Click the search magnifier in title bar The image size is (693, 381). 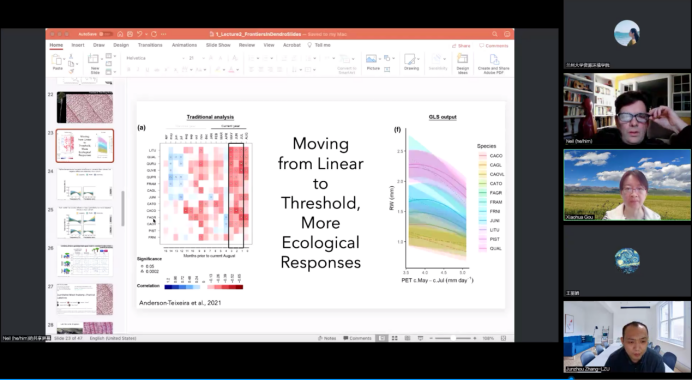pos(495,34)
